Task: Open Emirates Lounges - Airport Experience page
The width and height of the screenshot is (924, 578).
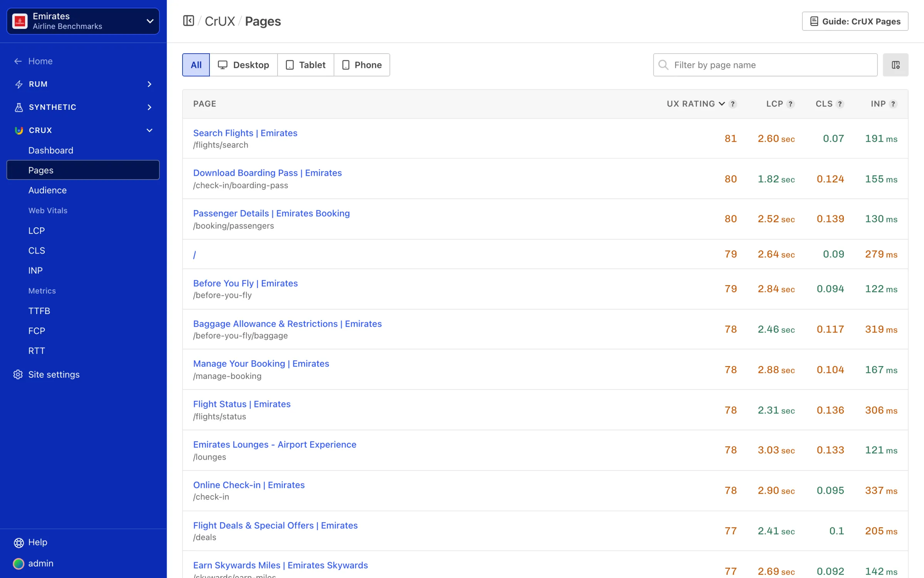Action: (x=275, y=445)
